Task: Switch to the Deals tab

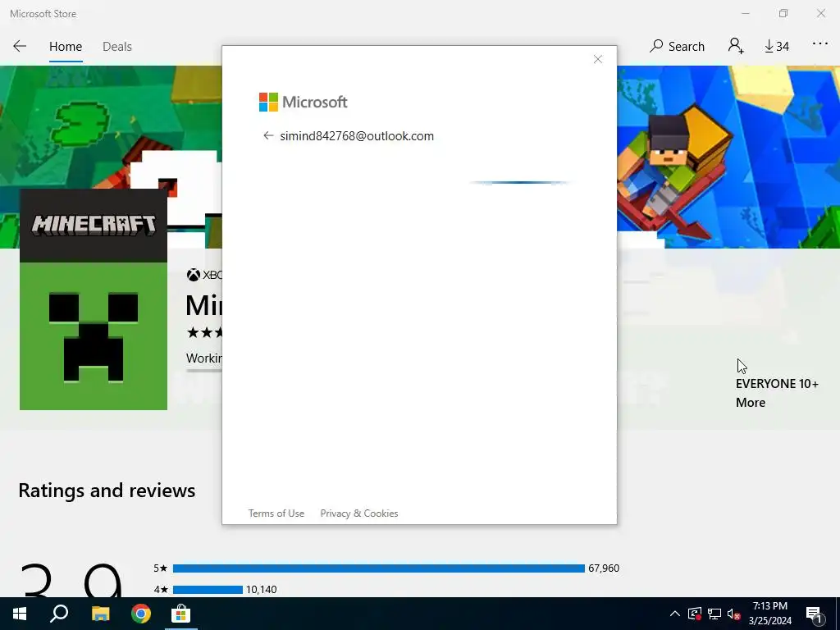Action: coord(116,47)
